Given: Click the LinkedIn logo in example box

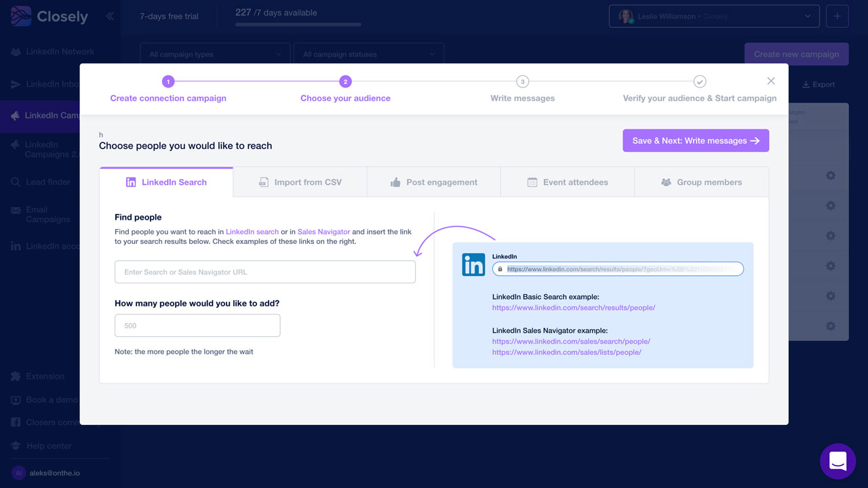Looking at the screenshot, I should (x=473, y=264).
